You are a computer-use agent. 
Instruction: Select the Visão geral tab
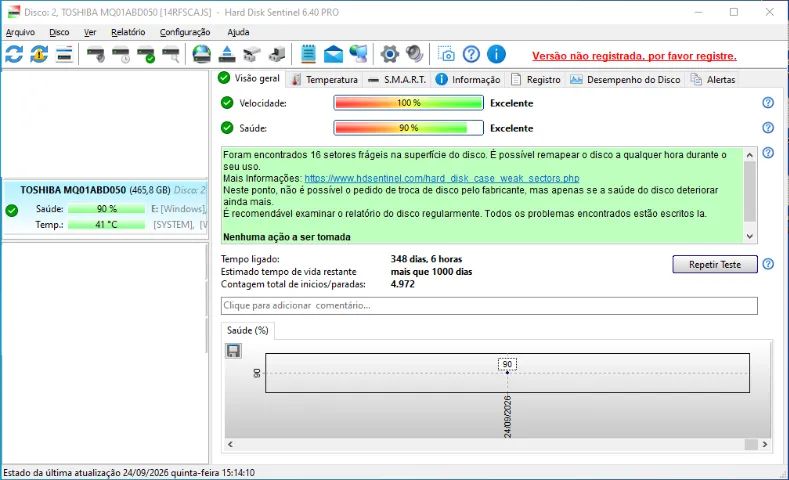pyautogui.click(x=249, y=78)
